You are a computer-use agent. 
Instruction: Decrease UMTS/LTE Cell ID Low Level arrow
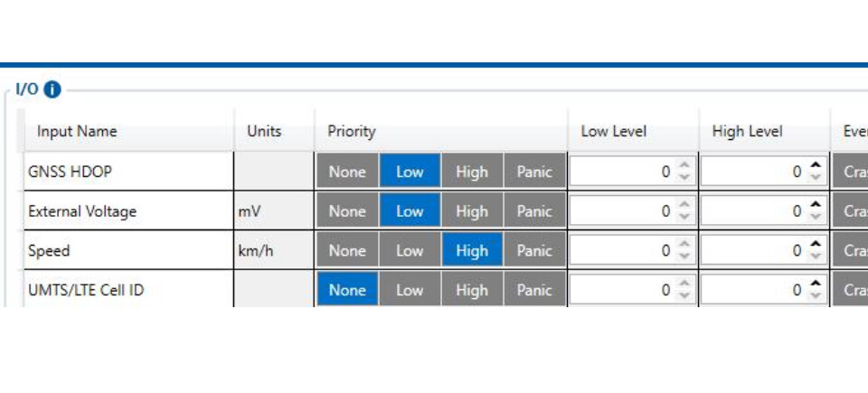click(x=684, y=296)
